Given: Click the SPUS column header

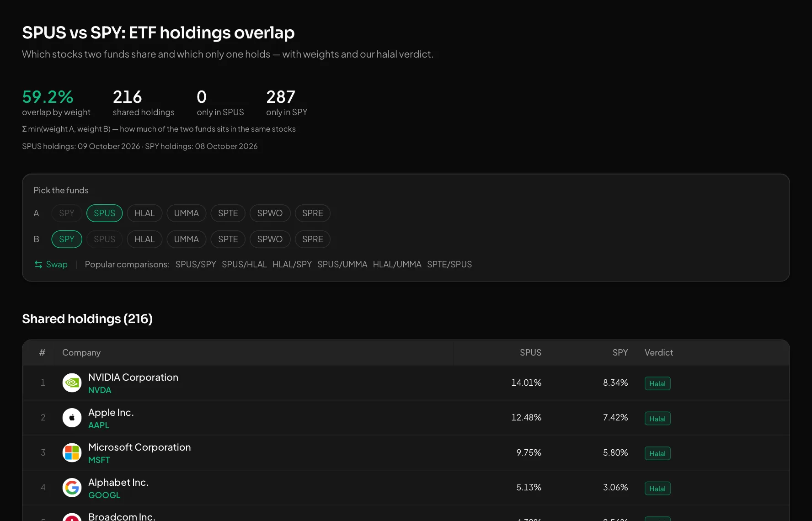Looking at the screenshot, I should click(x=530, y=353).
